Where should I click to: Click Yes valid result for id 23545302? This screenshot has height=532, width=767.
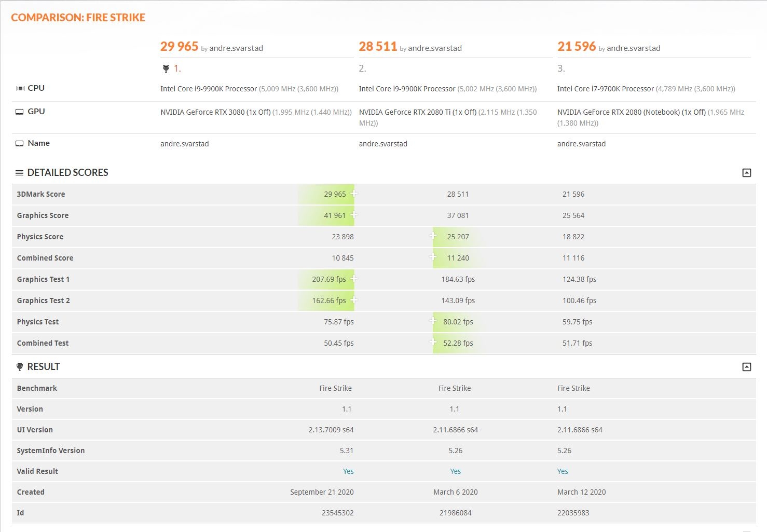pyautogui.click(x=348, y=471)
